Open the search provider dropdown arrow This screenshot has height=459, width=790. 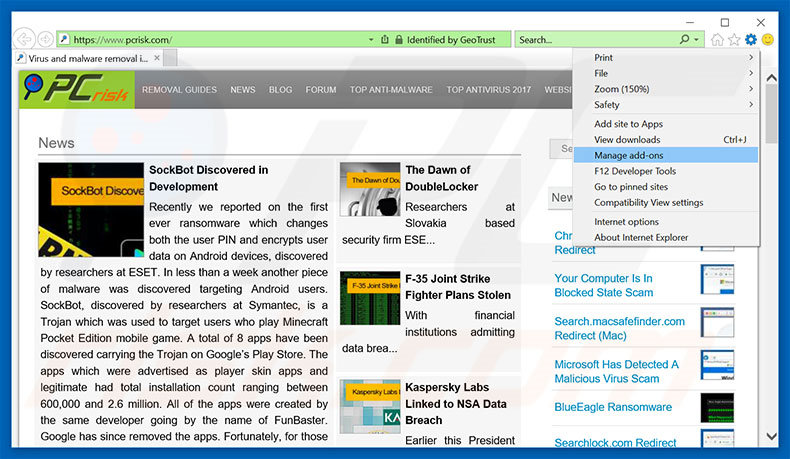pyautogui.click(x=697, y=40)
